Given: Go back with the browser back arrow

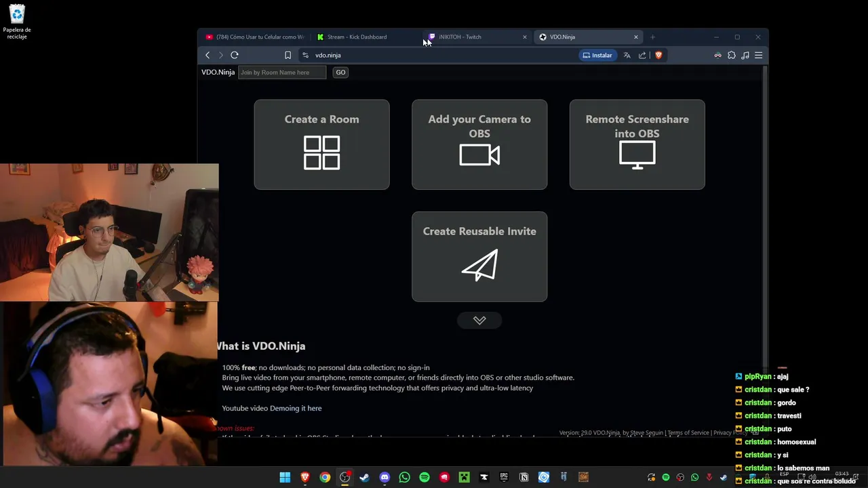Looking at the screenshot, I should [208, 55].
